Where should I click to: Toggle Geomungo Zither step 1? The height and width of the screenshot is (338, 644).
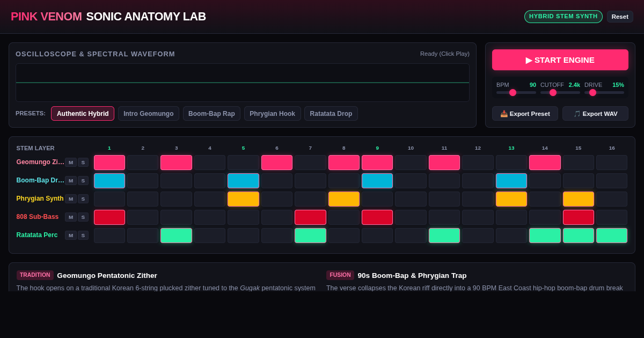(x=109, y=163)
